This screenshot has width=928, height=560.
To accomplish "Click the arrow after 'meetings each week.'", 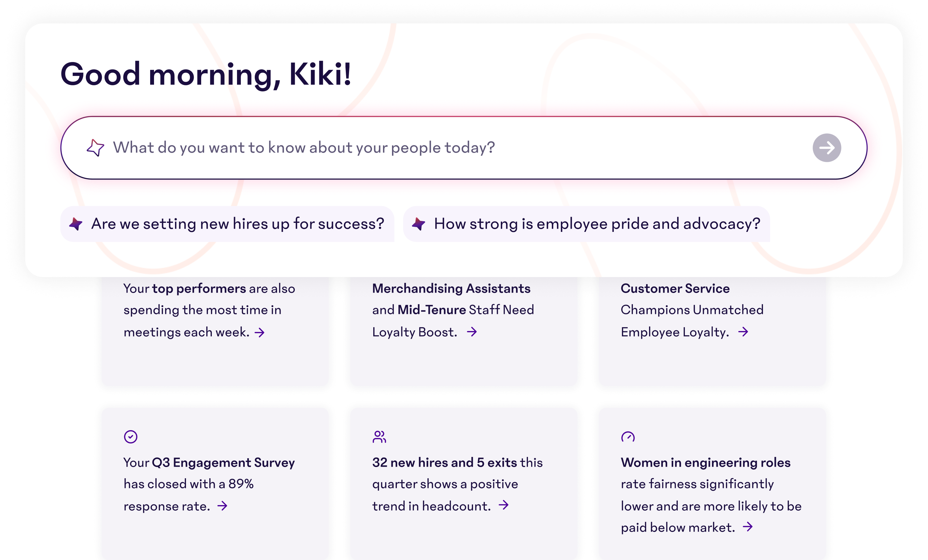I will coord(260,333).
